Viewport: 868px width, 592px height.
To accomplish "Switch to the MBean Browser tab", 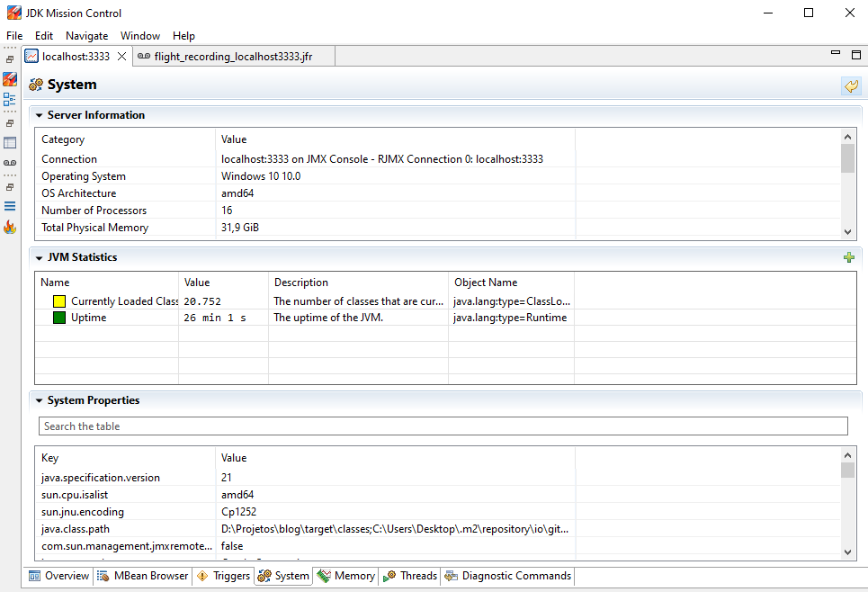I will (143, 576).
